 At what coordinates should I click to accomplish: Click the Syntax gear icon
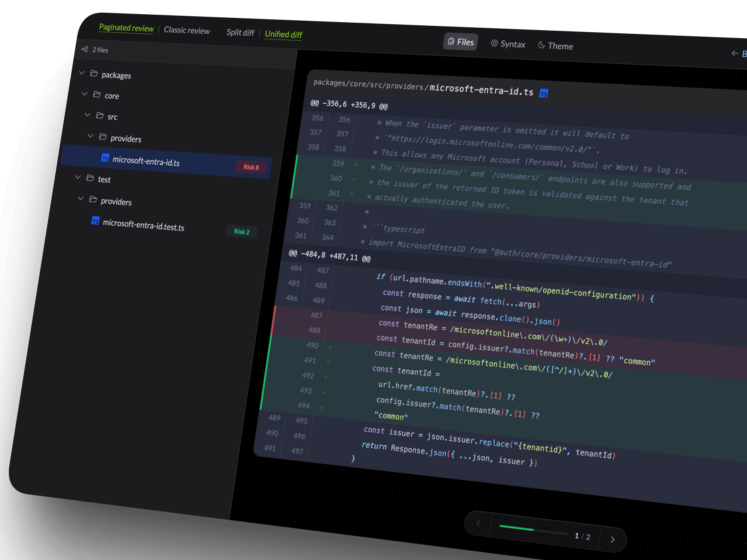(494, 43)
